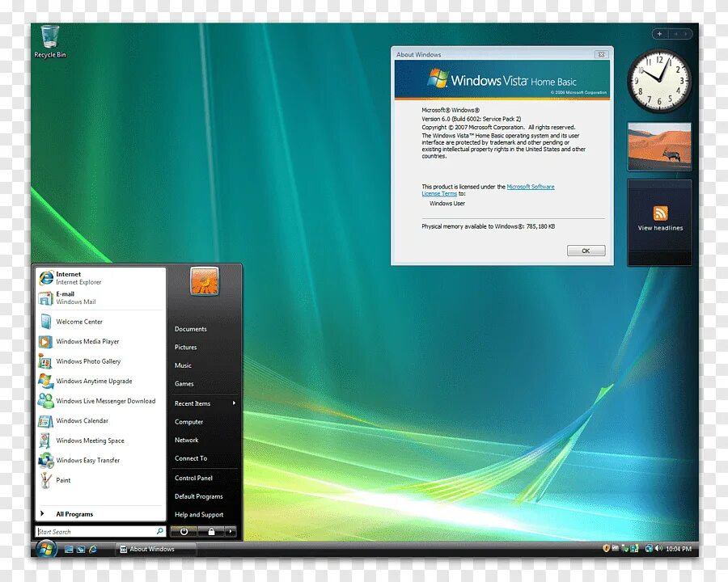Screen dimensions: 728x582
Task: Open Games from Start menu
Action: [x=205, y=384]
